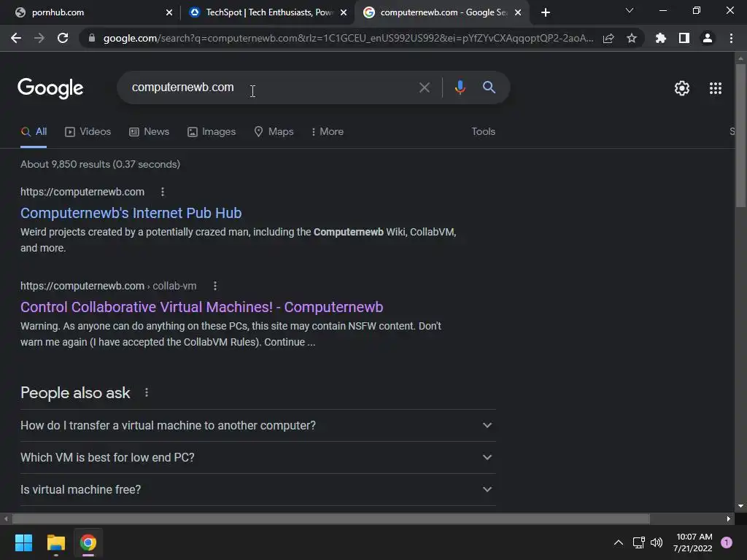Close the first browser tab
The image size is (747, 560).
tap(169, 12)
